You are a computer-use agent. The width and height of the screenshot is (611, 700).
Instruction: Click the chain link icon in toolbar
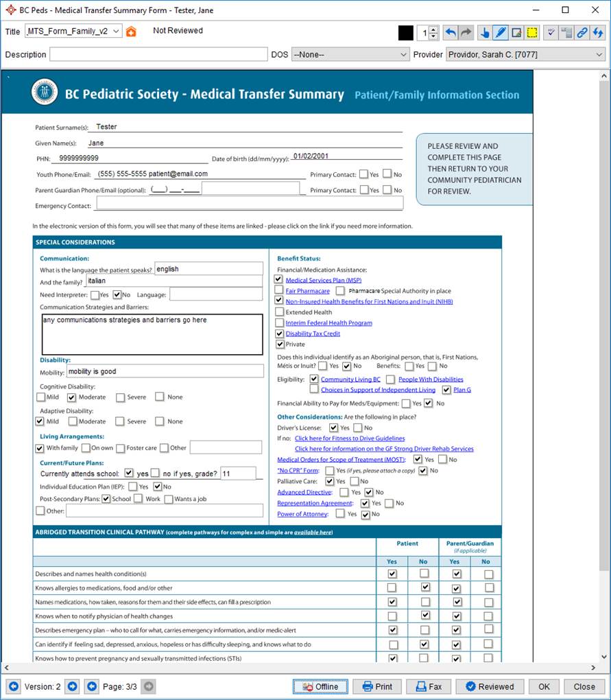[582, 32]
